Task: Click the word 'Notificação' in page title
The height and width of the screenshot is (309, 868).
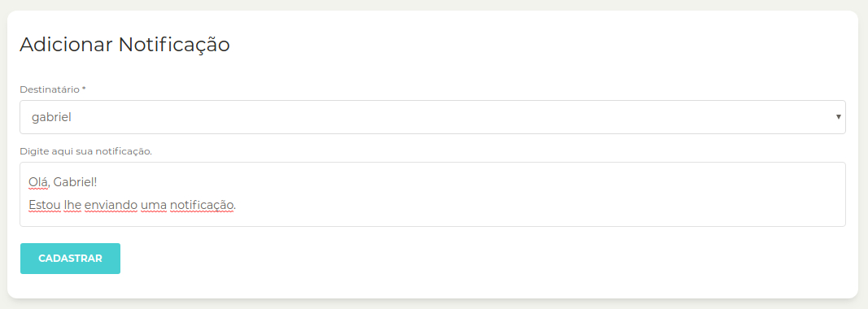Action: [174, 44]
